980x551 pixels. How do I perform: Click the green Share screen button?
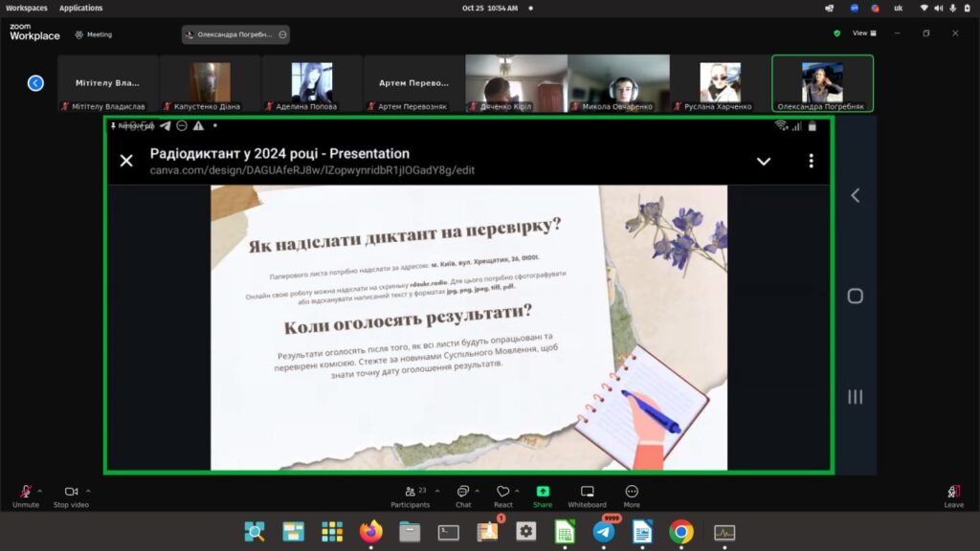(x=543, y=496)
